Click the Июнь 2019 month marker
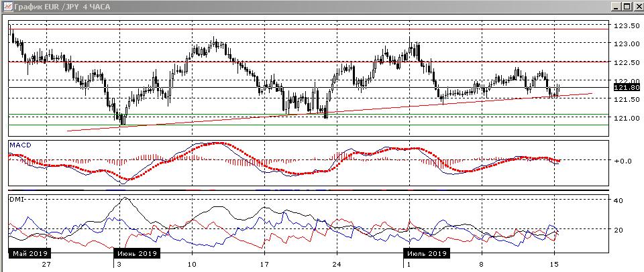Image resolution: width=644 pixels, height=272 pixels. point(138,253)
